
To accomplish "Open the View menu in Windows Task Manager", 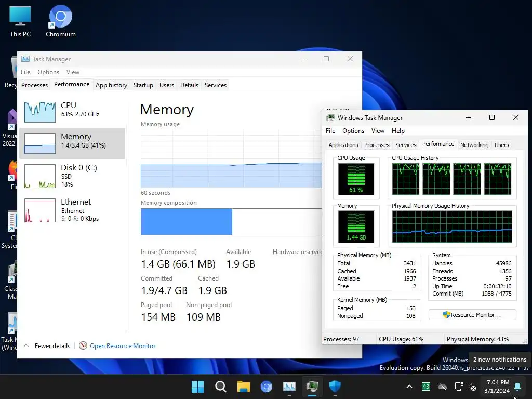I will coord(378,130).
